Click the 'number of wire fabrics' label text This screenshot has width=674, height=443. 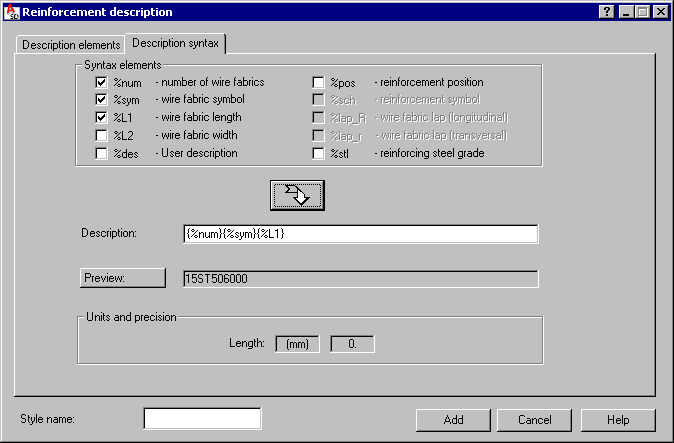pyautogui.click(x=213, y=82)
